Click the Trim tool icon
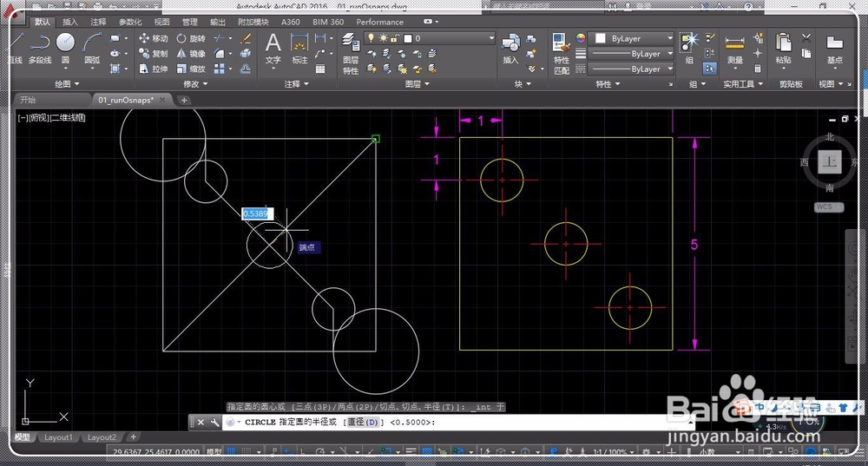This screenshot has height=466, width=868. [220, 38]
